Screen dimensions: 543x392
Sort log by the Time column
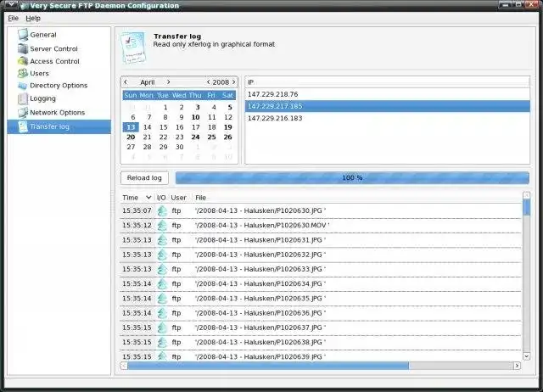(x=137, y=198)
